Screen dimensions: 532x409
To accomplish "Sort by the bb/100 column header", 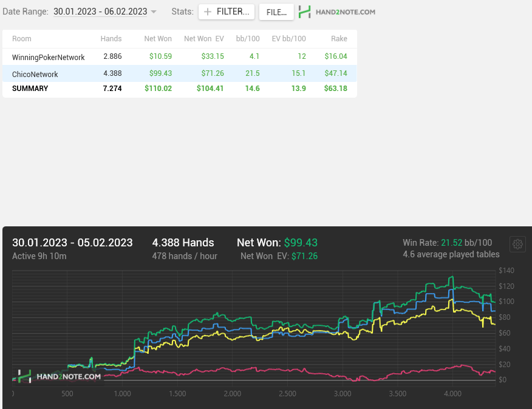I will pos(248,39).
